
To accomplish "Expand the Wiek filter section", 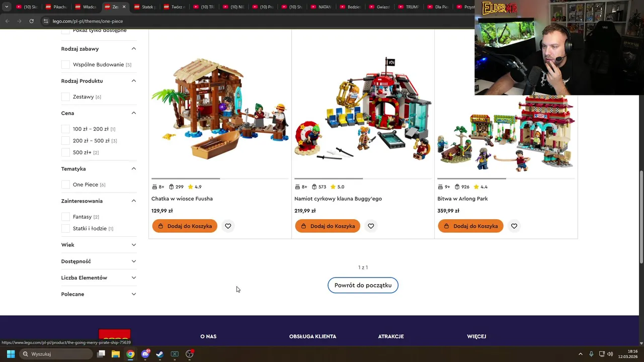I will (99, 245).
